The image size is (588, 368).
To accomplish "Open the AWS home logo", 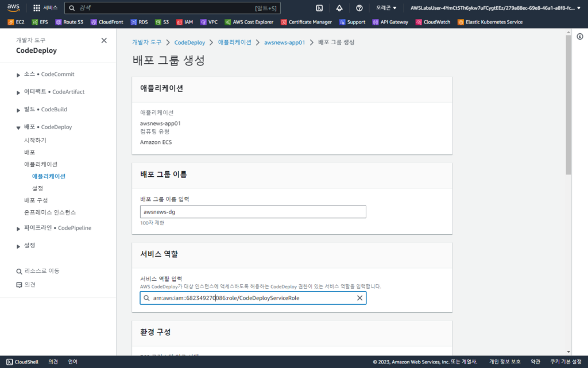I will pyautogui.click(x=13, y=7).
